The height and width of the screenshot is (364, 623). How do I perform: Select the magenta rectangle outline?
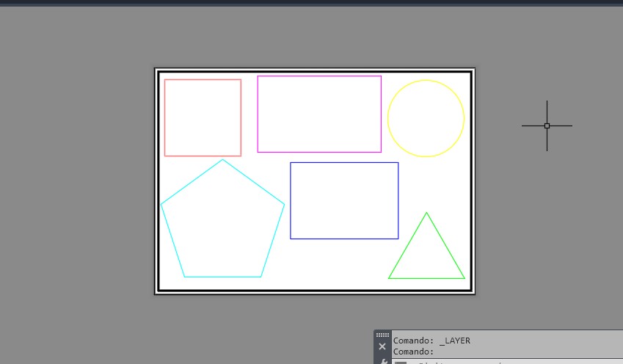[319, 76]
